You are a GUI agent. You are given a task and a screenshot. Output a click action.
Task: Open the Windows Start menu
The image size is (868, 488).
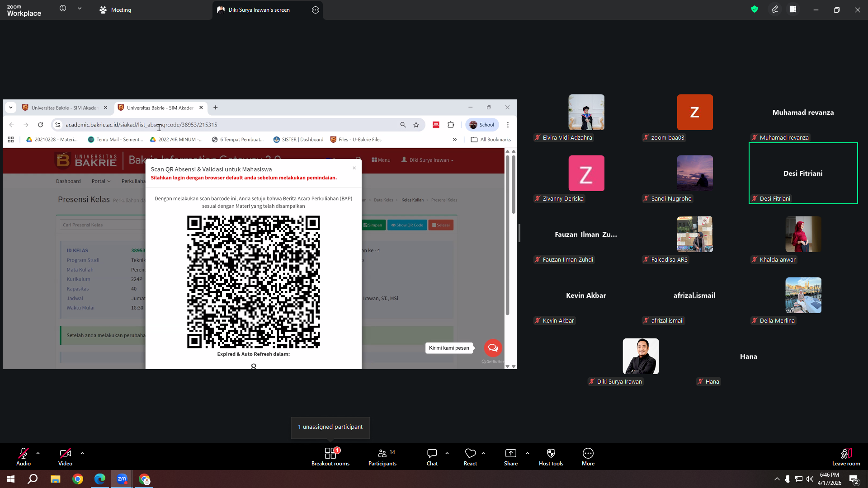click(x=11, y=479)
